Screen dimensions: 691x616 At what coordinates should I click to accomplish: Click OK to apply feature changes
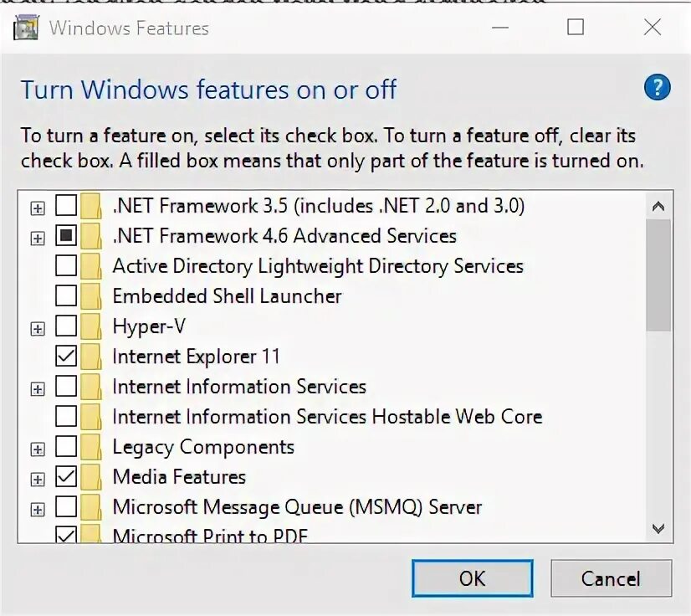pos(473,578)
